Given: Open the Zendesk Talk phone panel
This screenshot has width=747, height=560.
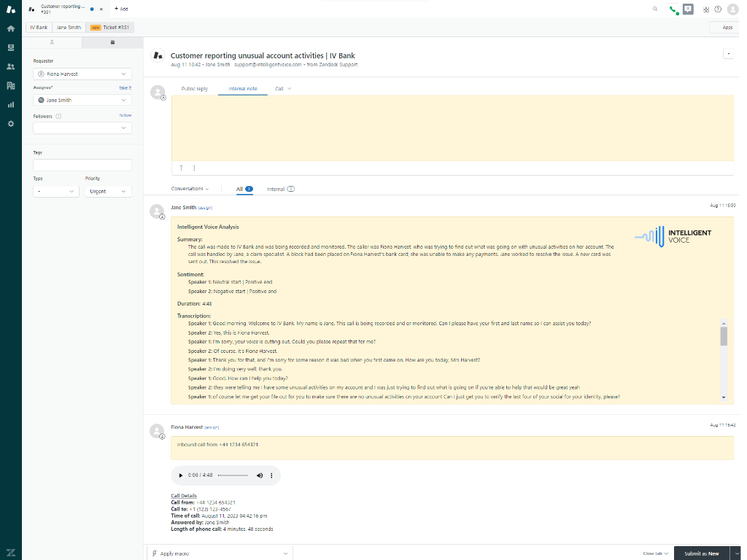Looking at the screenshot, I should tap(672, 9).
